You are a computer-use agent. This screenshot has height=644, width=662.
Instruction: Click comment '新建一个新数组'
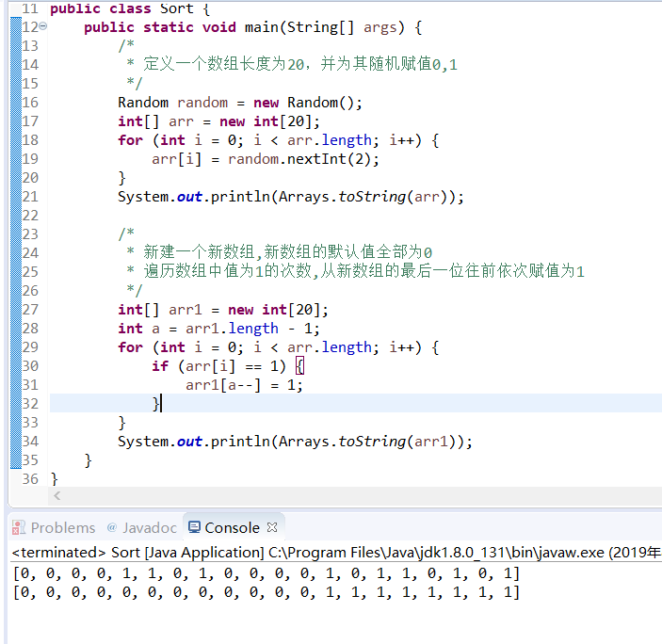pyautogui.click(x=200, y=252)
